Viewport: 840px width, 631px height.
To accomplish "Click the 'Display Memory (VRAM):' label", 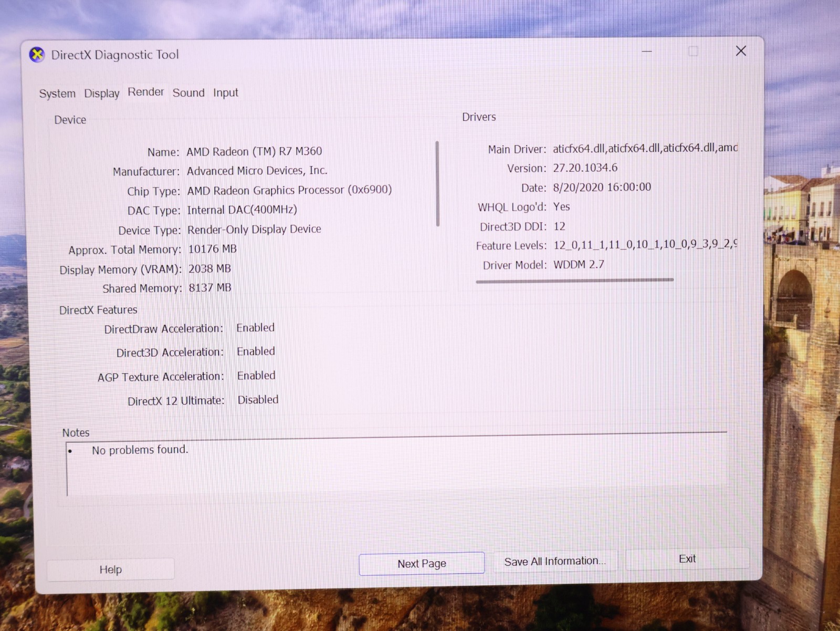I will click(x=120, y=270).
